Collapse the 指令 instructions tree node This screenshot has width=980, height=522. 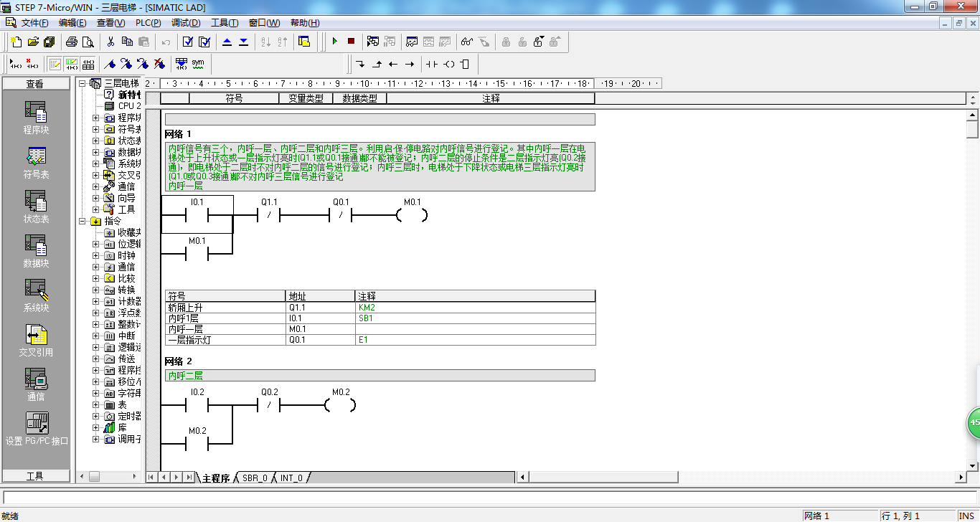[83, 221]
